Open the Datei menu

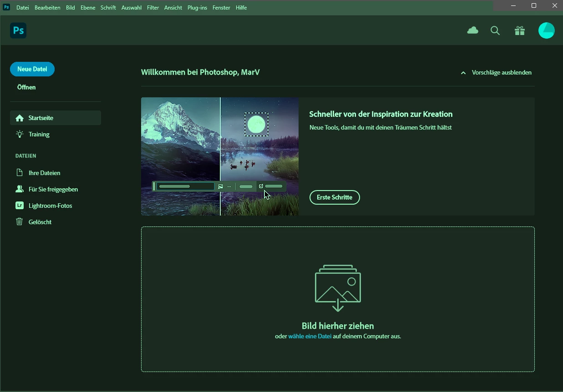(23, 8)
